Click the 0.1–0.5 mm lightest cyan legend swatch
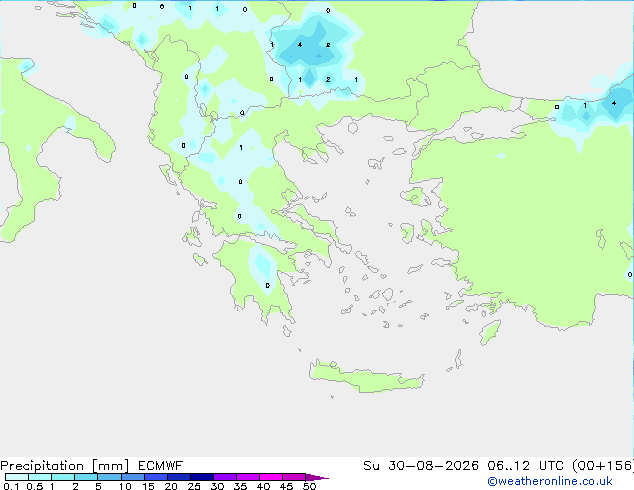Screen dimensions: 634x490 pyautogui.click(x=17, y=477)
